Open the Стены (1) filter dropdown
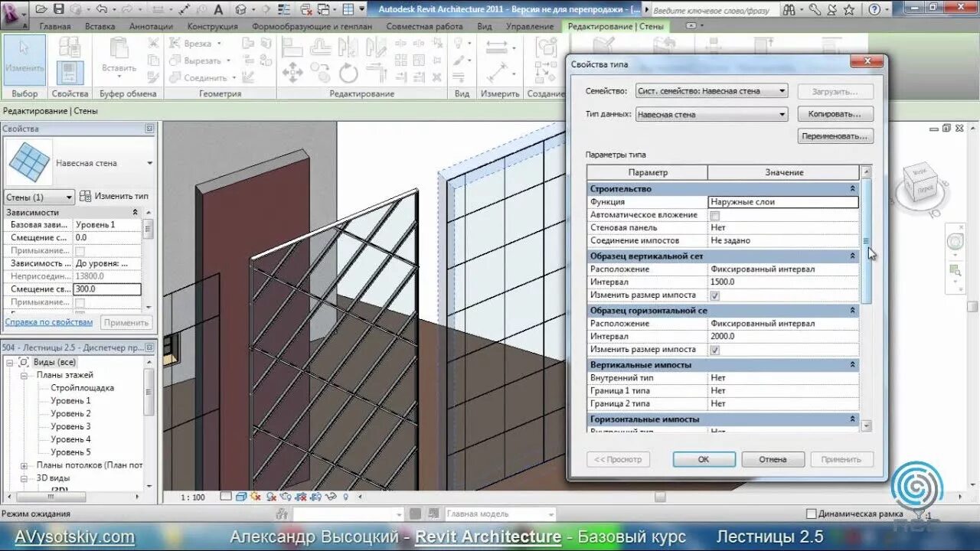 [x=39, y=197]
